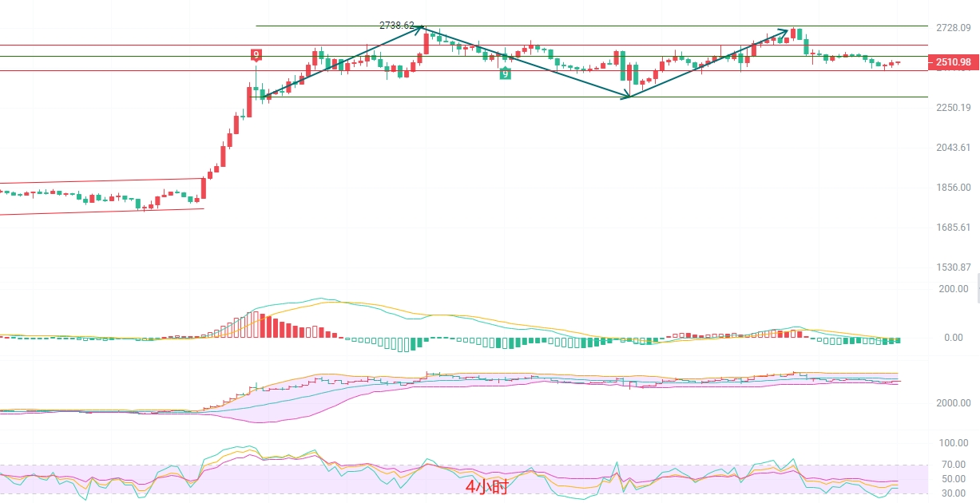980x503 pixels.
Task: Click the MACD 0.00 axis label
Action: [x=953, y=338]
